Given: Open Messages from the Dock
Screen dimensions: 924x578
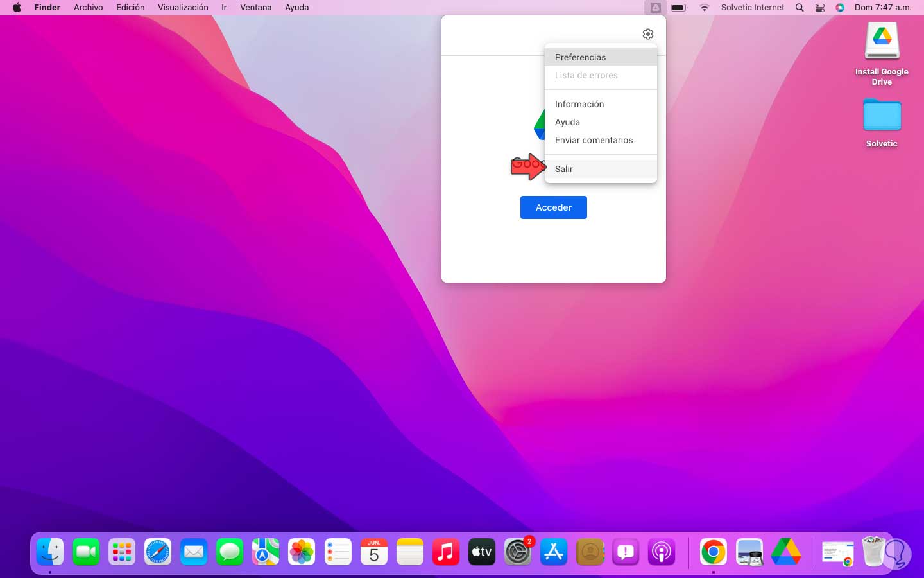Looking at the screenshot, I should coord(230,552).
